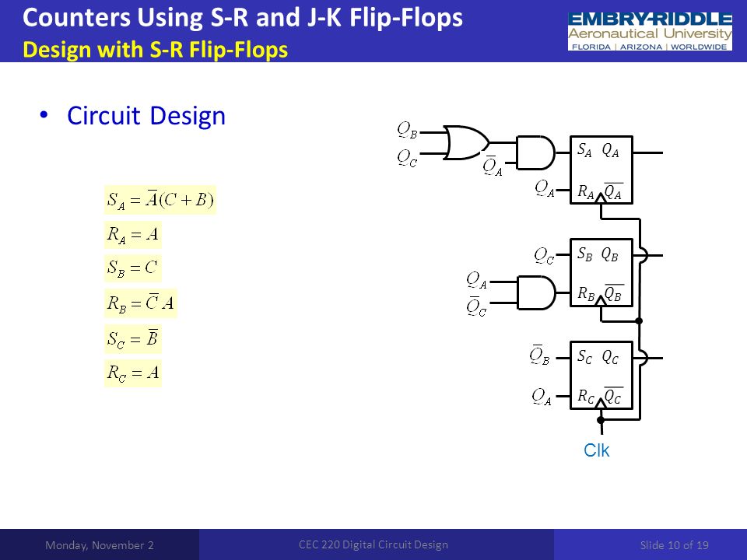Select the 'Circuit Design' bullet text
The width and height of the screenshot is (747, 560).
click(x=146, y=116)
